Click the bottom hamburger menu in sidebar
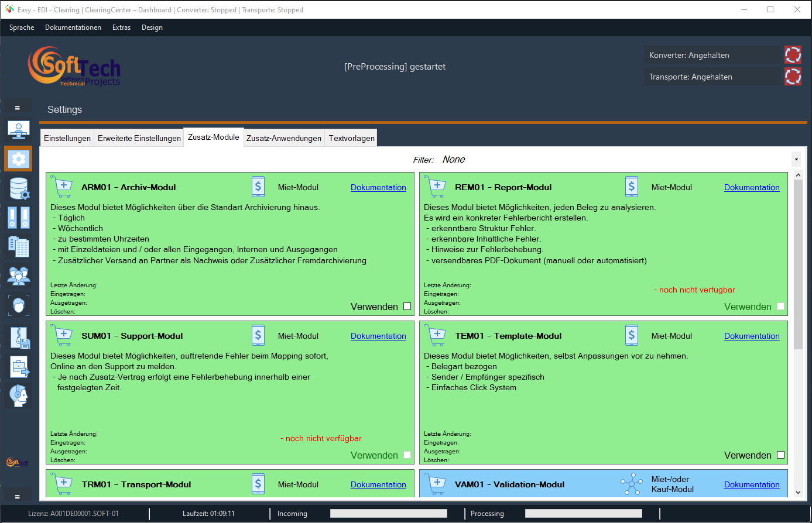 click(18, 497)
